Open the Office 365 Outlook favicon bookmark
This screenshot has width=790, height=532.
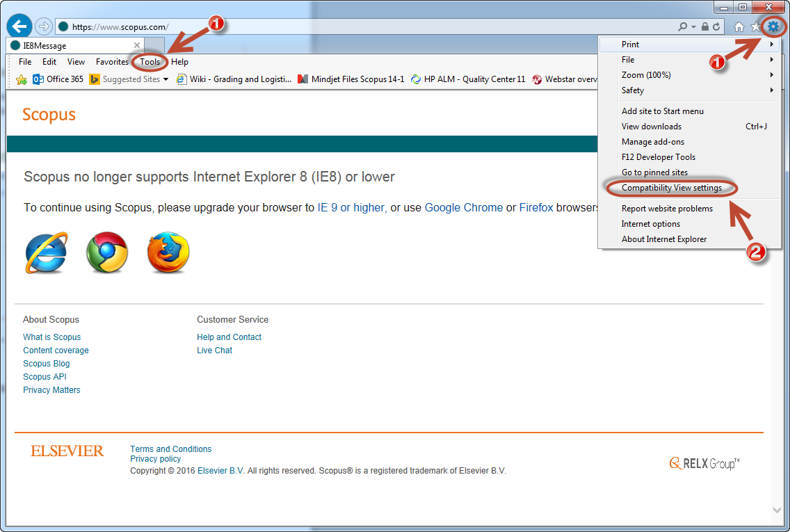38,79
